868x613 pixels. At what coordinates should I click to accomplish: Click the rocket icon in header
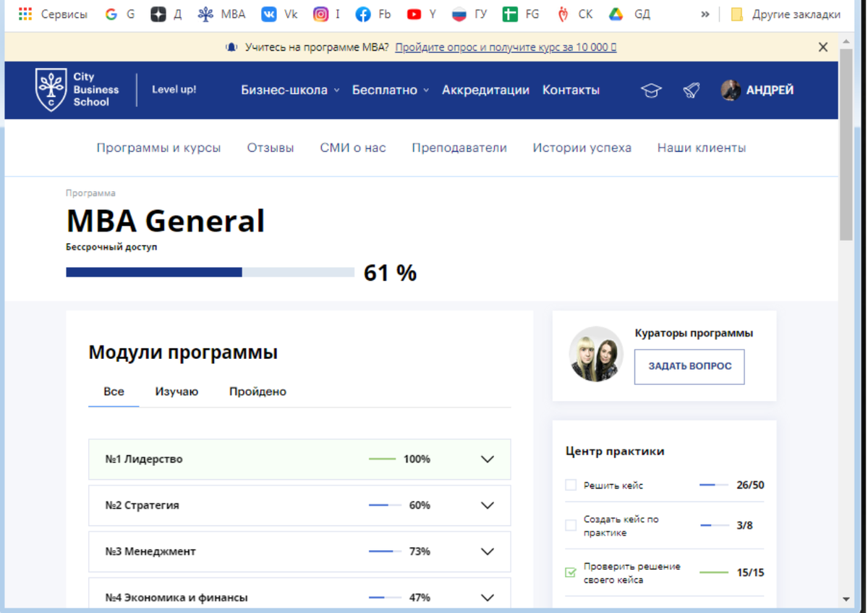pos(692,90)
